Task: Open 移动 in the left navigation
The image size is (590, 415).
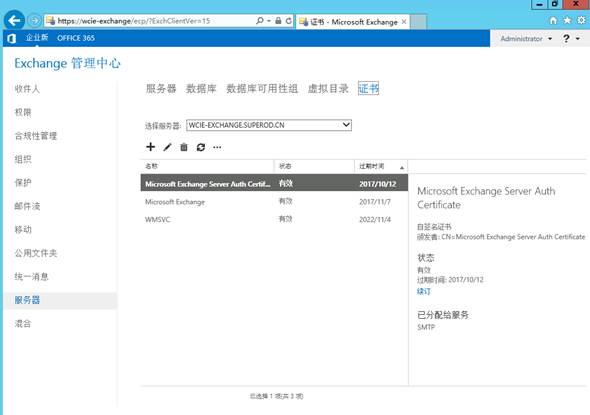Action: [x=23, y=230]
